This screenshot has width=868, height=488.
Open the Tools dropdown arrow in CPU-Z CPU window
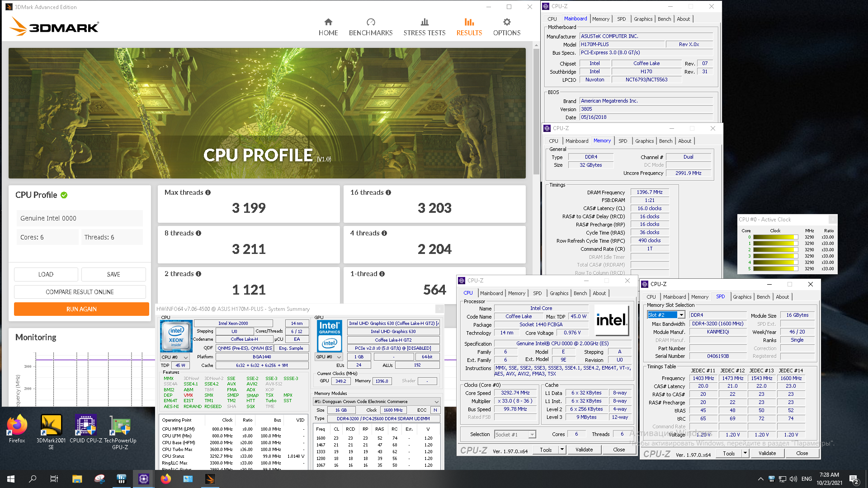click(x=562, y=450)
